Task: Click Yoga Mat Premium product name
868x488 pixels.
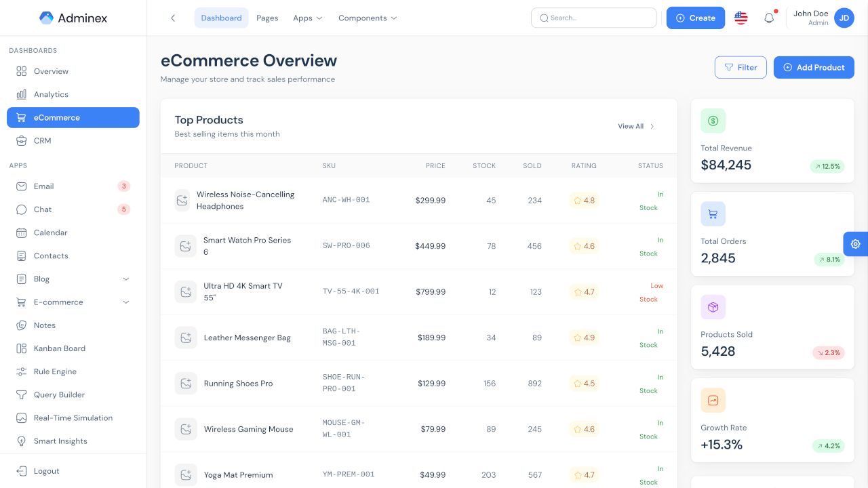Action: [238, 475]
